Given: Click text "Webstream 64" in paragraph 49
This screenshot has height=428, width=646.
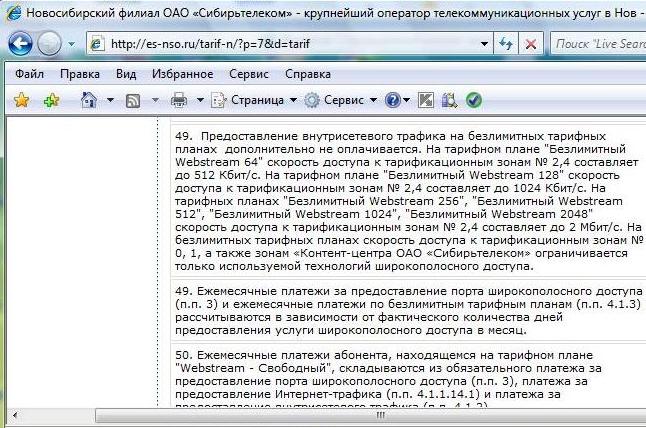Looking at the screenshot, I should tap(216, 162).
